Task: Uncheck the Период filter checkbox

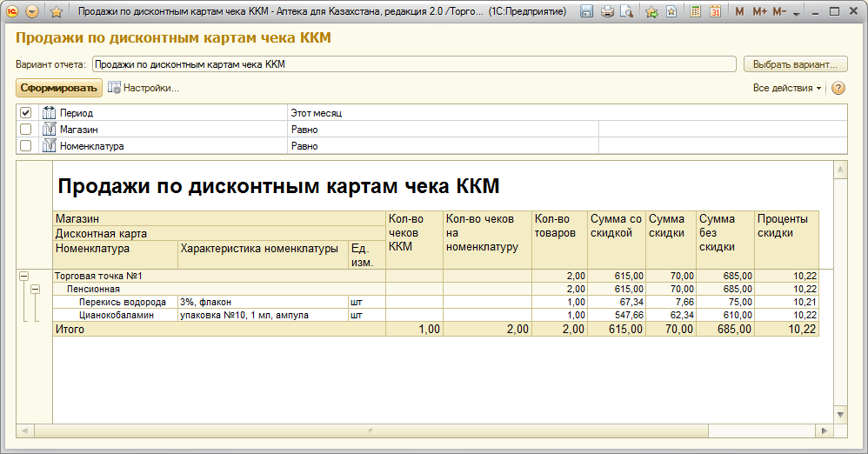Action: click(x=25, y=113)
